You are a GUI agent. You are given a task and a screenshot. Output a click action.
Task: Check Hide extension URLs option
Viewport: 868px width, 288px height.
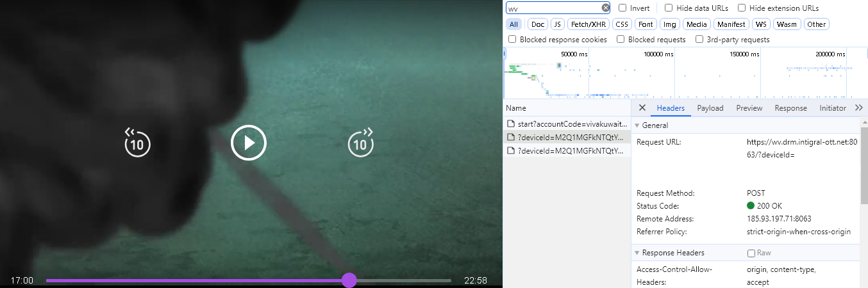tap(742, 8)
